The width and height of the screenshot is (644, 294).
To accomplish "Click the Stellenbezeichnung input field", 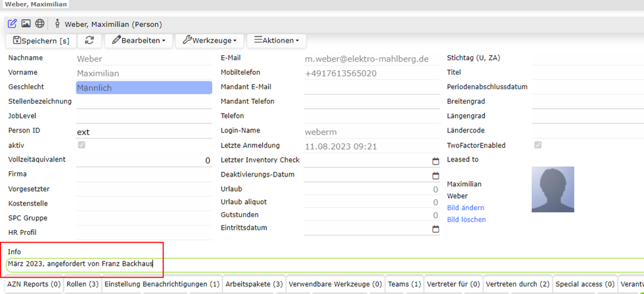I will click(x=144, y=102).
